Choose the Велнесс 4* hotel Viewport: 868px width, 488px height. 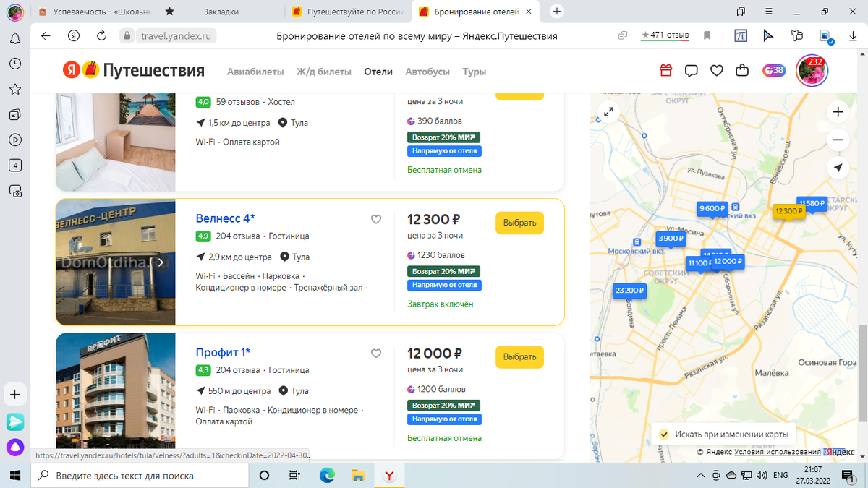(x=519, y=223)
